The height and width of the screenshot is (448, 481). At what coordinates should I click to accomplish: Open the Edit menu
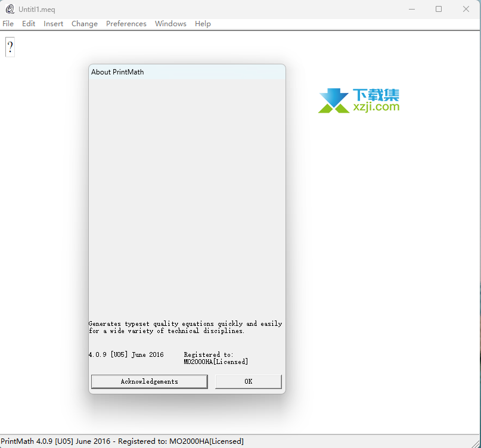point(29,24)
